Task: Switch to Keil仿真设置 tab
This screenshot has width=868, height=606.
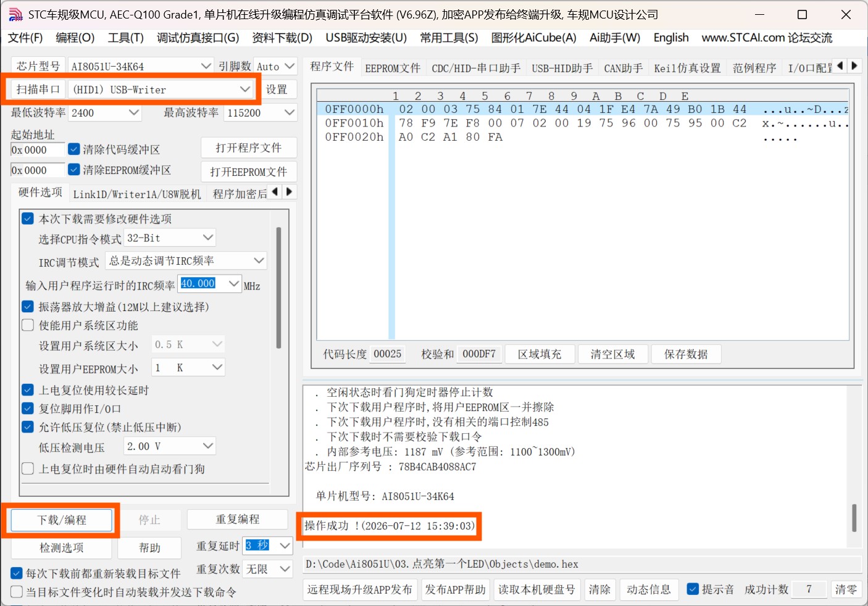Action: [x=687, y=68]
